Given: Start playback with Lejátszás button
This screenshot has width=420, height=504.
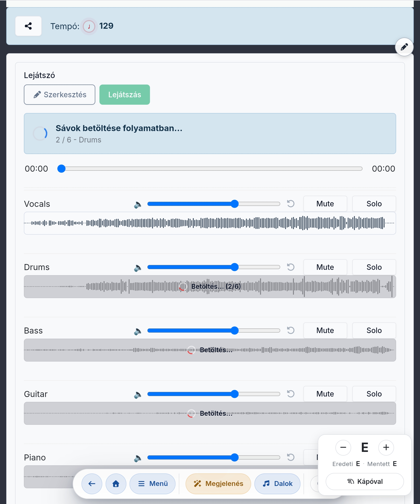Looking at the screenshot, I should click(125, 94).
